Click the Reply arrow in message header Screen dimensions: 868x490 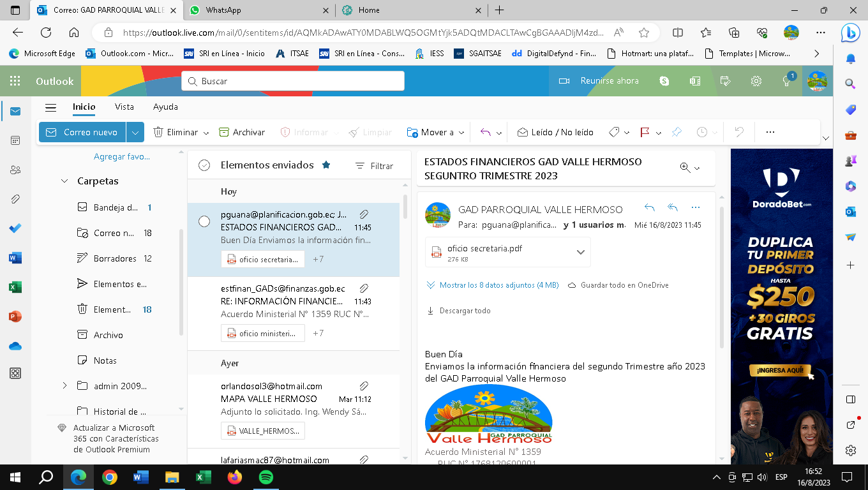650,207
